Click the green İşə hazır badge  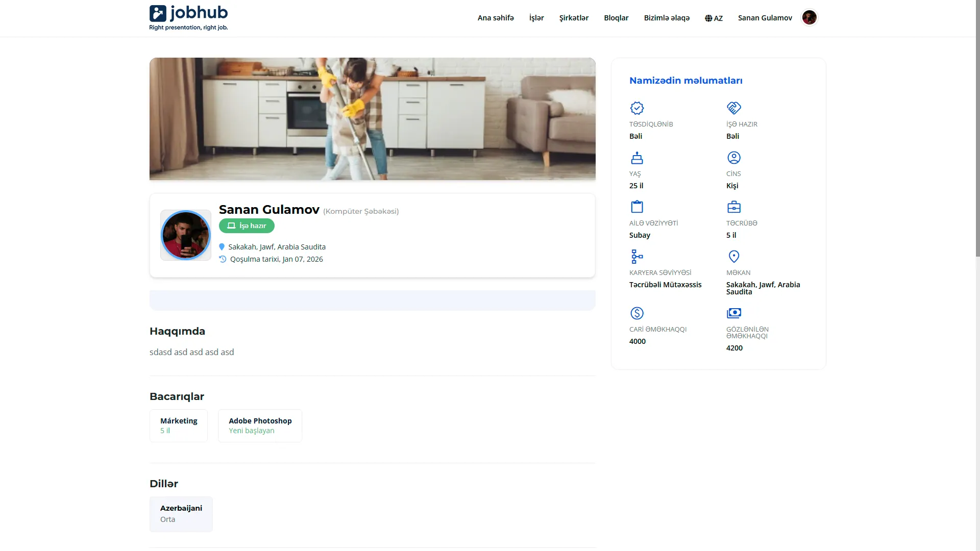(x=247, y=226)
